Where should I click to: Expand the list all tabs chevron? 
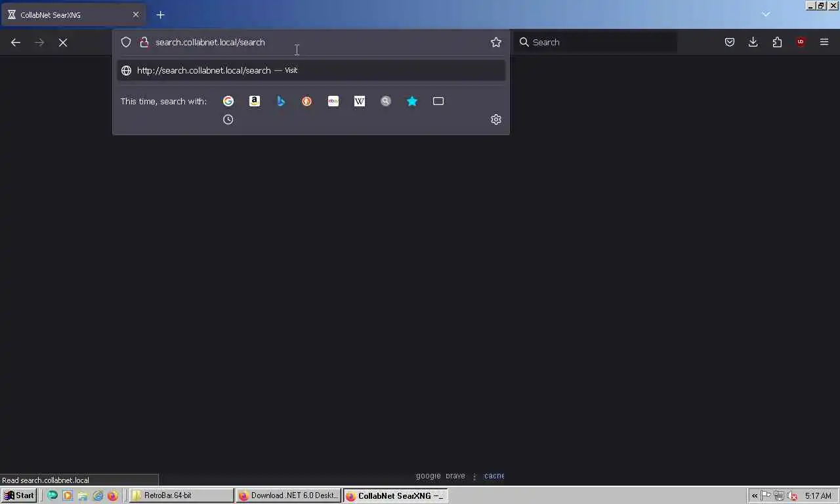click(x=766, y=14)
